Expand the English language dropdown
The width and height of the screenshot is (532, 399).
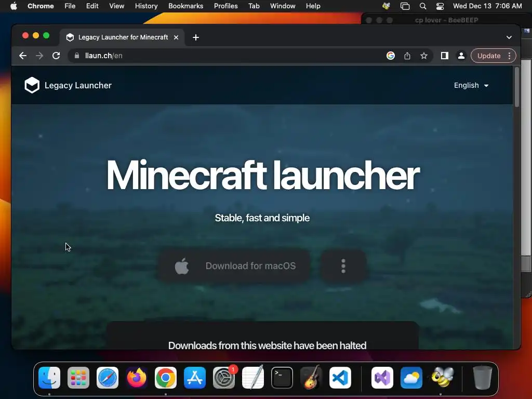[471, 85]
